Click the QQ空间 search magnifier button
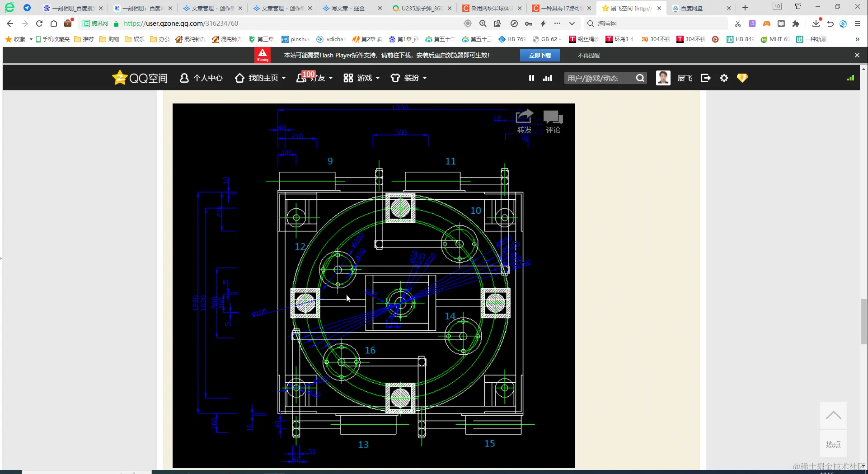Image resolution: width=868 pixels, height=474 pixels. [x=640, y=78]
